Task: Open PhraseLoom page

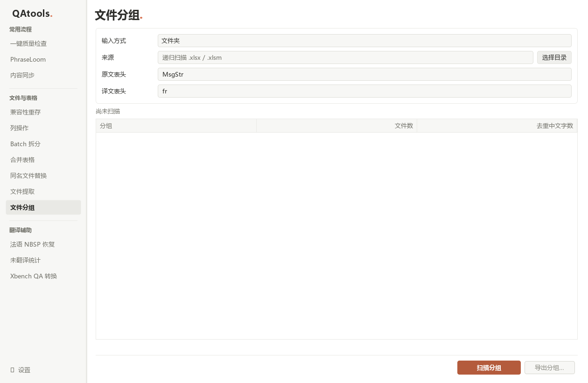Action: (x=43, y=59)
